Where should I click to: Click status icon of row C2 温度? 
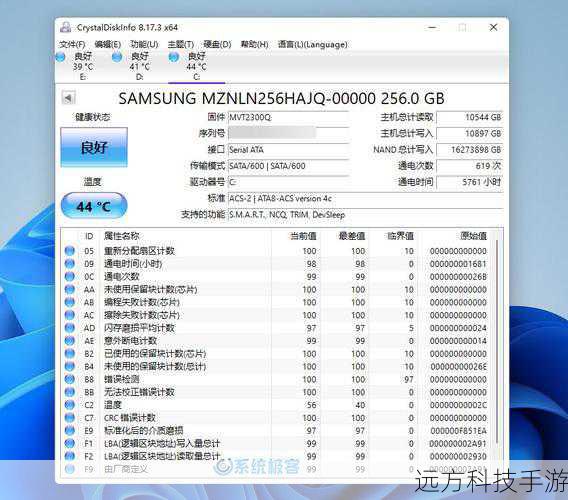[x=70, y=405]
